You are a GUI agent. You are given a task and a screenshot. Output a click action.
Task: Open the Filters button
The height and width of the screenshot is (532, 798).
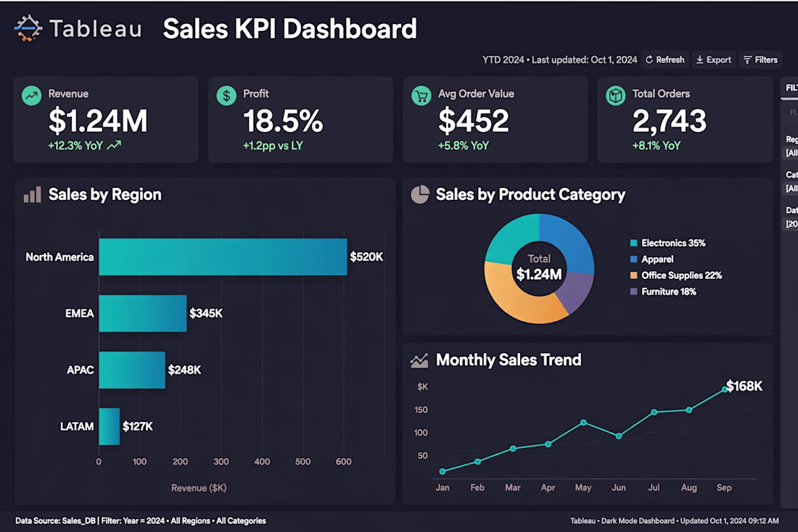[761, 60]
